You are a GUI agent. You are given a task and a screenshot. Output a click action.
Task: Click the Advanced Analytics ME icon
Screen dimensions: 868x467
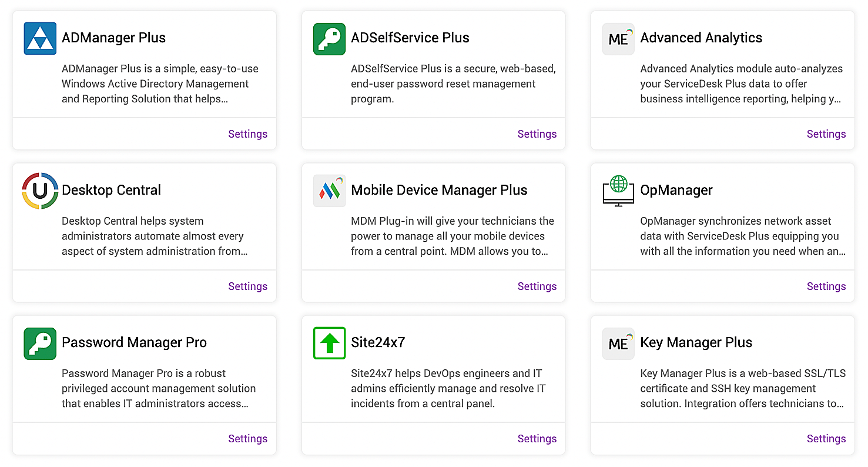click(x=618, y=38)
